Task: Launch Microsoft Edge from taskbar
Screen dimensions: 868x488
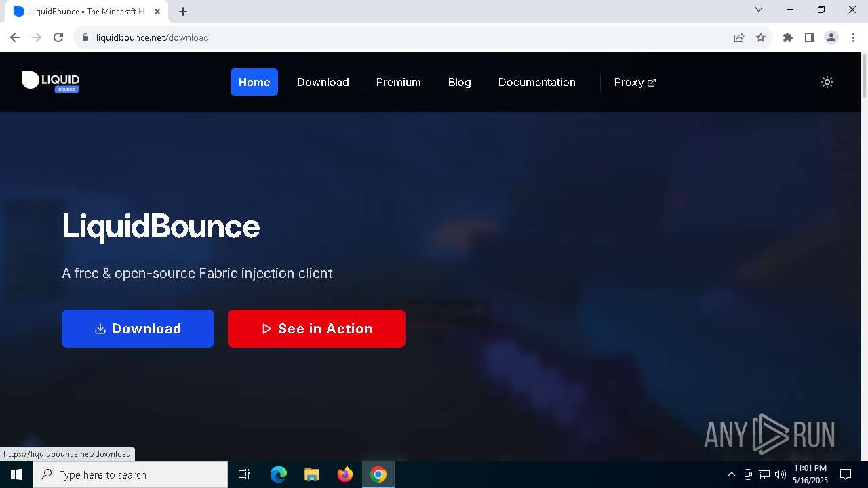Action: (x=279, y=474)
